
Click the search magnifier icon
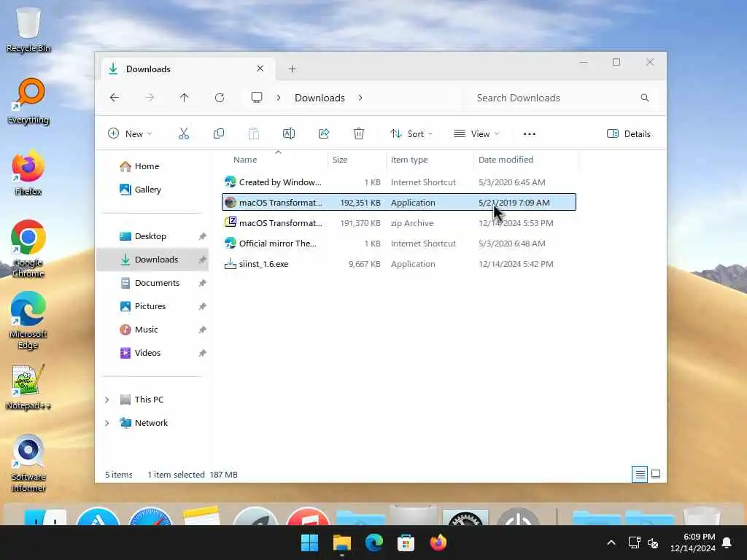645,98
